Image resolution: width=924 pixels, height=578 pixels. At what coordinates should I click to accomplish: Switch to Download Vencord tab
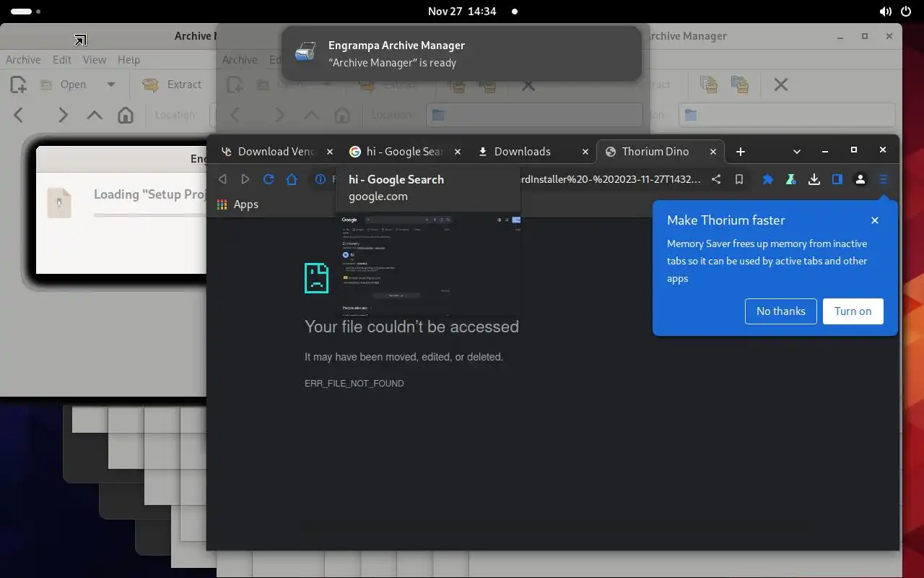pyautogui.click(x=278, y=151)
